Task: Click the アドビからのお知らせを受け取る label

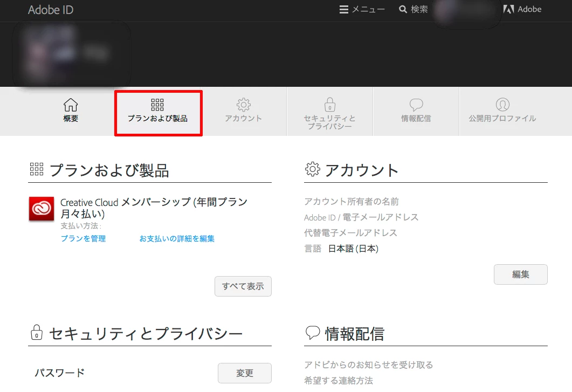Action: pos(368,365)
